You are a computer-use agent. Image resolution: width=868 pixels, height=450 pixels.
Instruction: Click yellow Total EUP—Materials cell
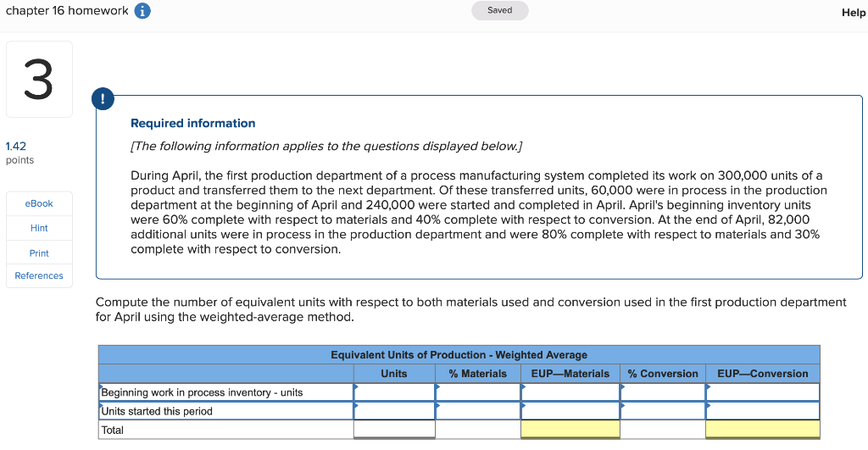(570, 430)
